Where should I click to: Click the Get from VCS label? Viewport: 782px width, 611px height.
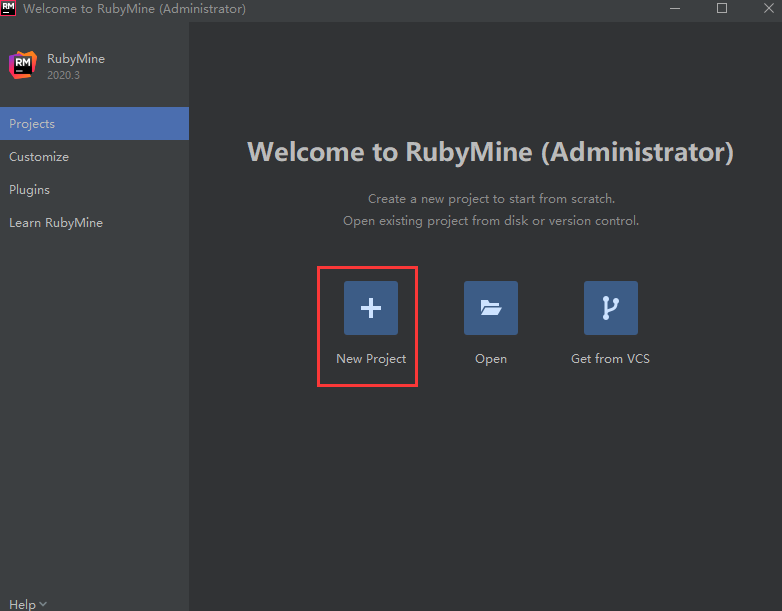point(610,359)
